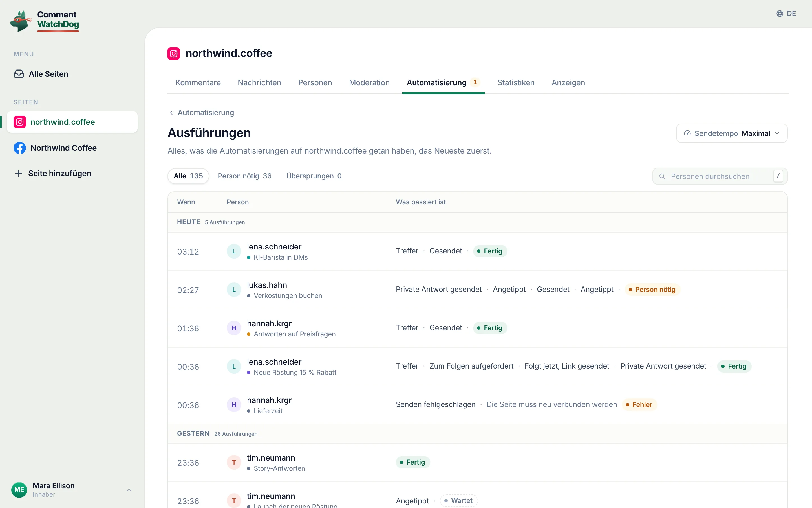This screenshot has width=812, height=508.
Task: Click "Antworten auf Preisfragen" under hannah.krgr
Action: 295,334
